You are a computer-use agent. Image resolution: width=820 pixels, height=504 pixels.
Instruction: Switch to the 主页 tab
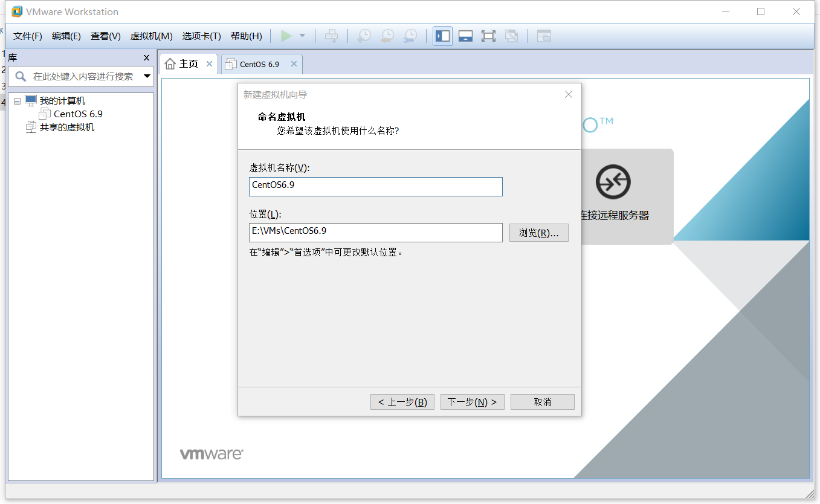[x=189, y=63]
